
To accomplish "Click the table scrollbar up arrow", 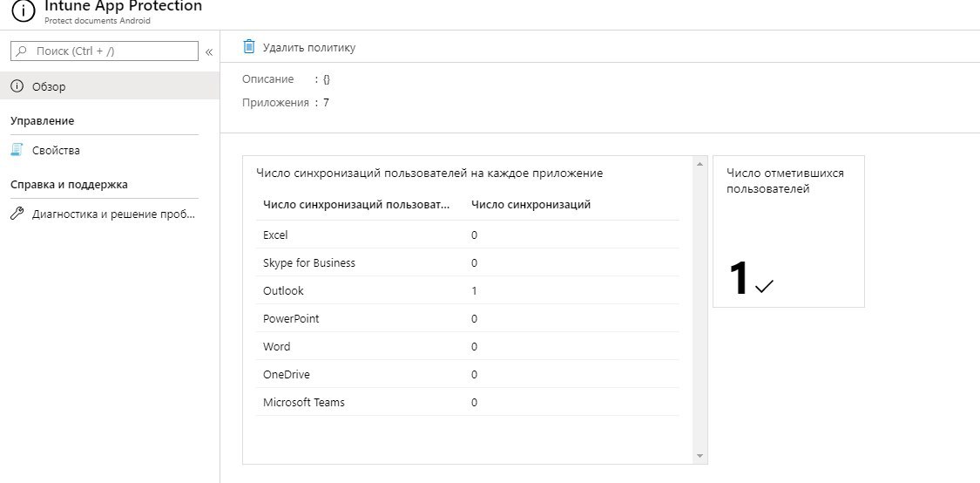I will click(700, 164).
